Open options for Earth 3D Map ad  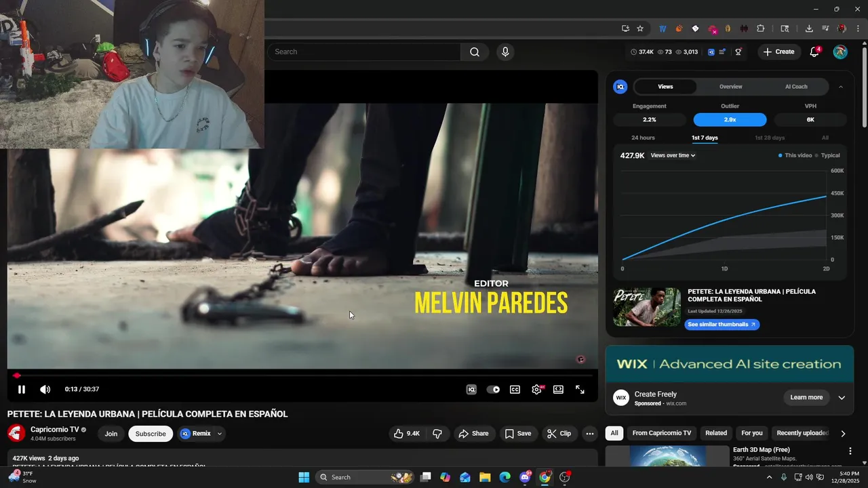click(x=850, y=451)
